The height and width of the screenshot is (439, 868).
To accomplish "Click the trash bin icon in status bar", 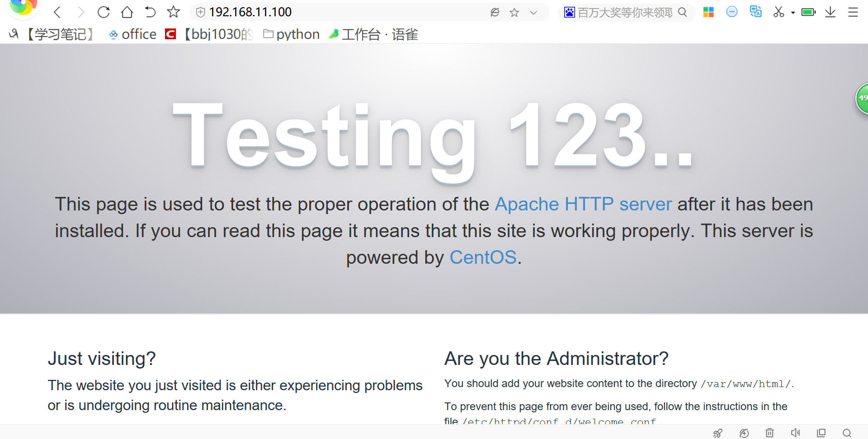I will click(769, 433).
